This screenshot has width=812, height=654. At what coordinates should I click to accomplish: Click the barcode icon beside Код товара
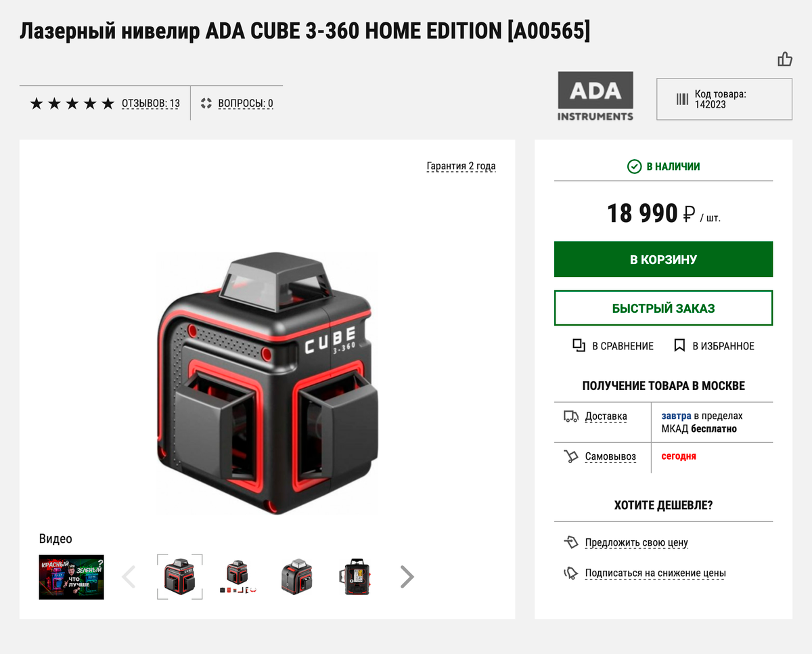683,100
